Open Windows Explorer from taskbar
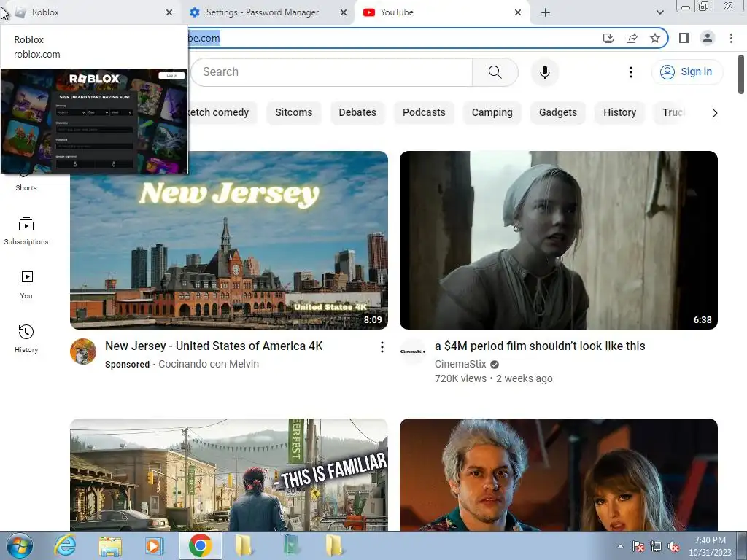Screen dimensions: 747x560 109,545
